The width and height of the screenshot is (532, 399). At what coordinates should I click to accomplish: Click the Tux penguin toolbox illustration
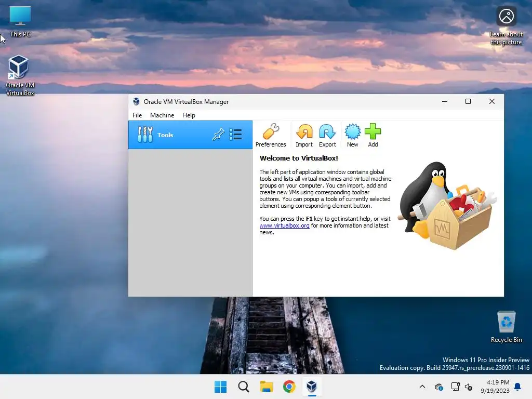pos(447,206)
